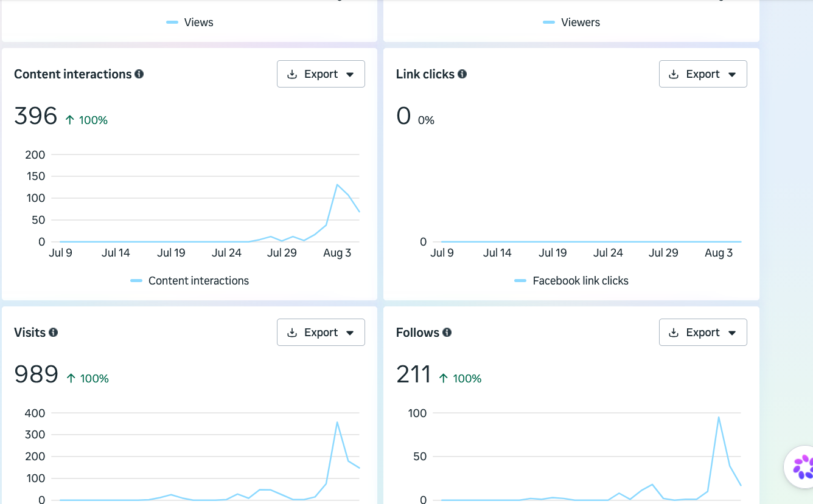Image resolution: width=813 pixels, height=504 pixels.
Task: Click the Content interactions legend below the chart
Action: click(190, 281)
